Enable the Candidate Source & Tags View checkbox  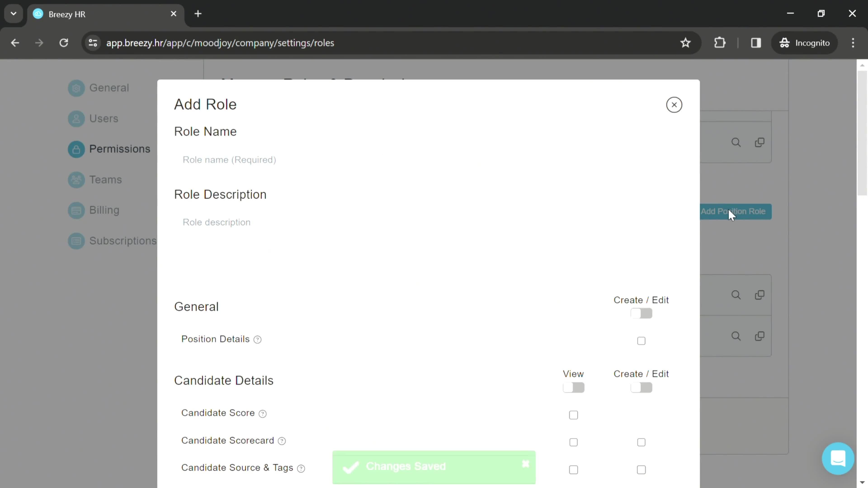pos(573,469)
